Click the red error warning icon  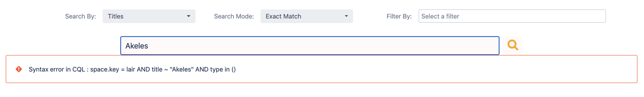coord(19,69)
